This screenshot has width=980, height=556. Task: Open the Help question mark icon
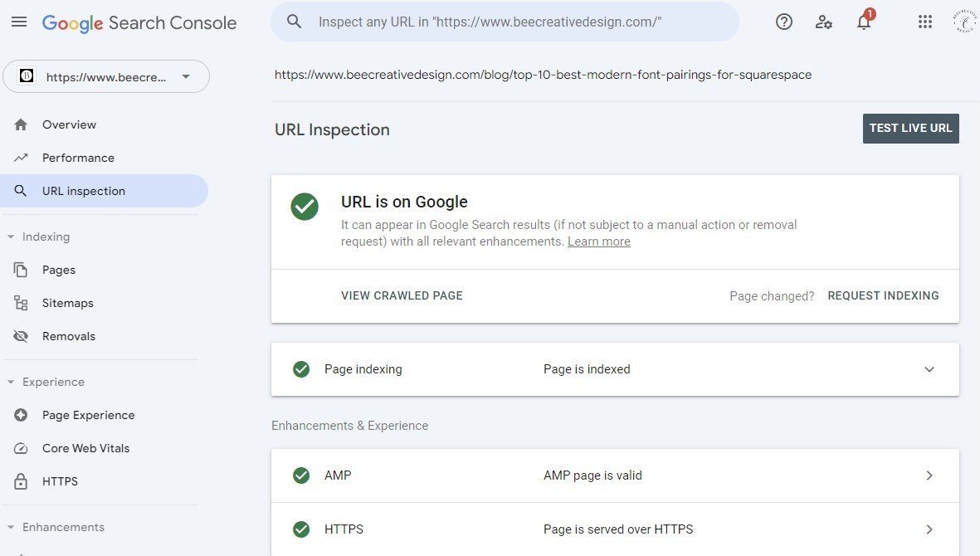click(x=783, y=22)
